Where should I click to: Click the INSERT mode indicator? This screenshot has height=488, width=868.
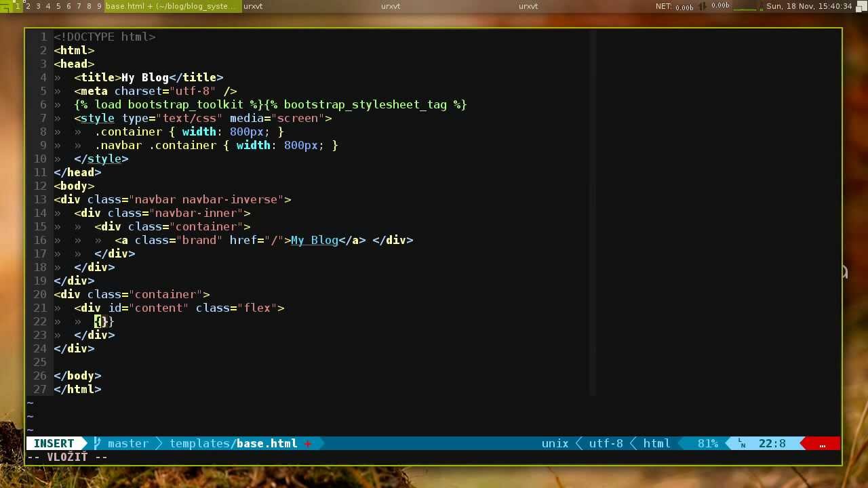(x=54, y=443)
